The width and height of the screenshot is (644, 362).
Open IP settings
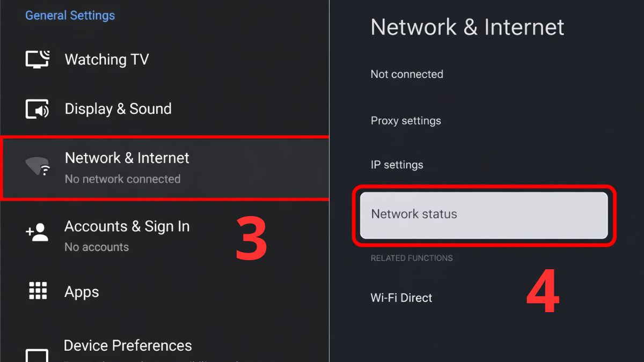tap(397, 165)
